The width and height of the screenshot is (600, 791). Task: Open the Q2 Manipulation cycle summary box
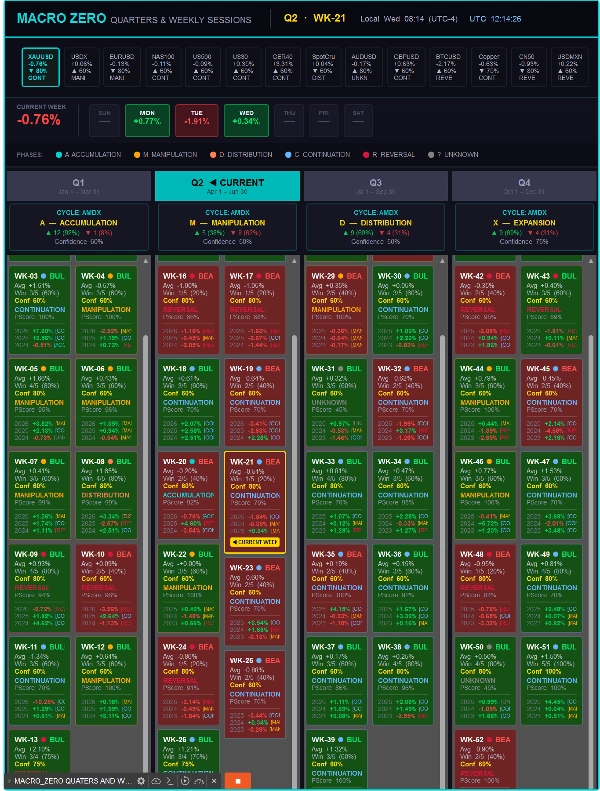pyautogui.click(x=228, y=227)
